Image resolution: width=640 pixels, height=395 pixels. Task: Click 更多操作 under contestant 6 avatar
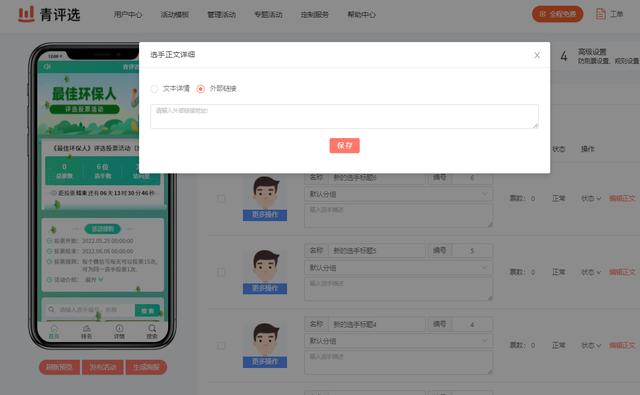[x=265, y=215]
